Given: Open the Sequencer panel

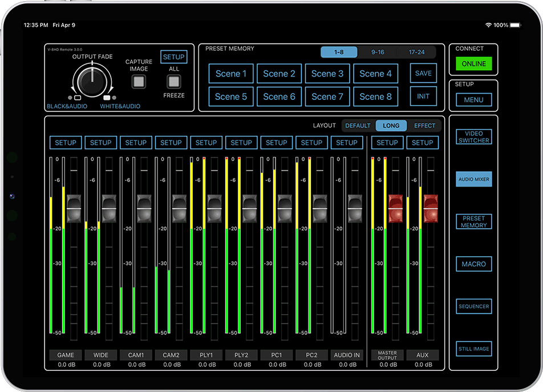Looking at the screenshot, I should coord(473,306).
